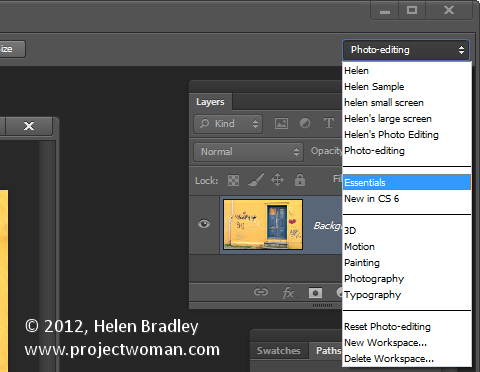Select Helen's large screen workspace

click(x=407, y=119)
